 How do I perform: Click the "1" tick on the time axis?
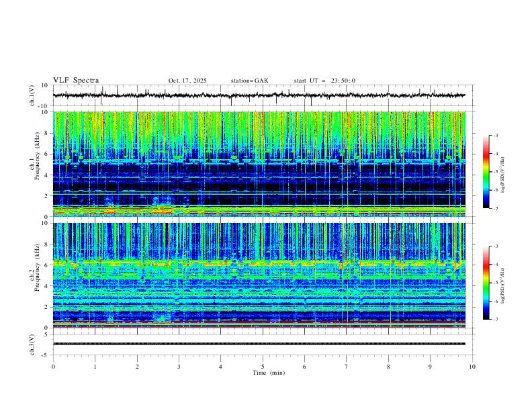tap(95, 367)
